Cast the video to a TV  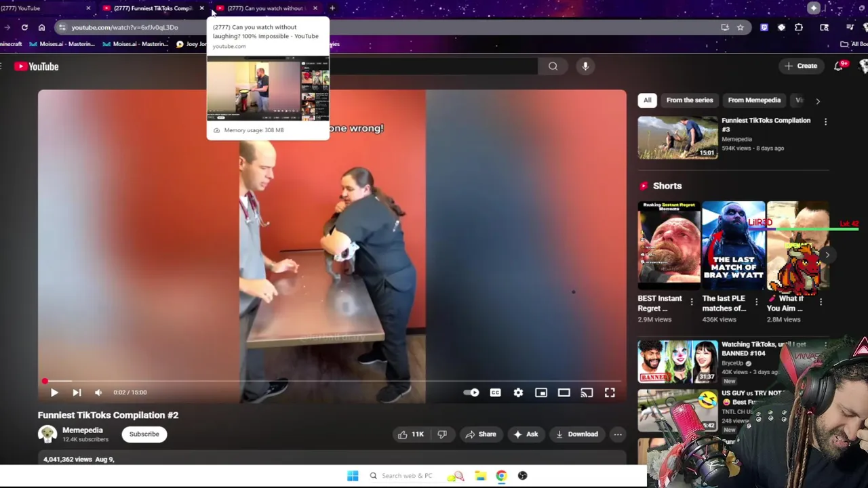587,392
